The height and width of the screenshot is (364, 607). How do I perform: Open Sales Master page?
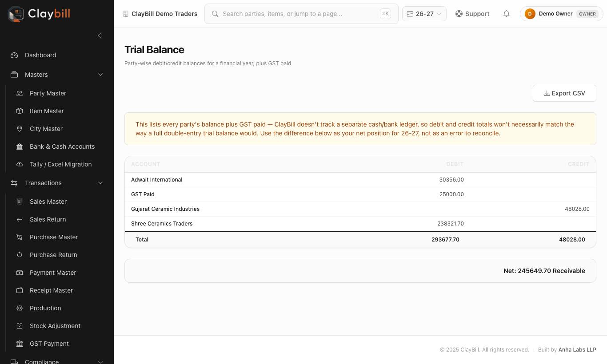pos(48,202)
